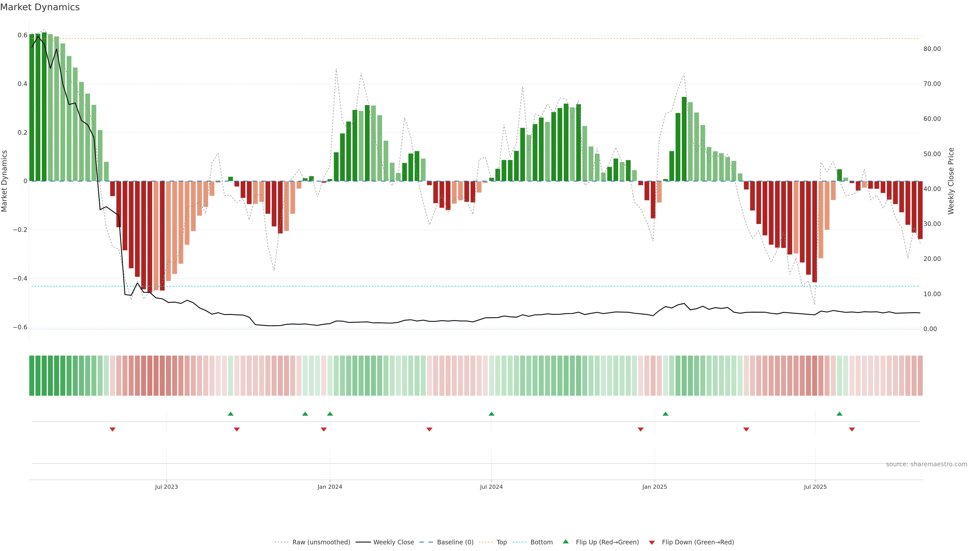Toggle the Baseline (0) legend entry
This screenshot has height=551, width=980.
tap(455, 542)
